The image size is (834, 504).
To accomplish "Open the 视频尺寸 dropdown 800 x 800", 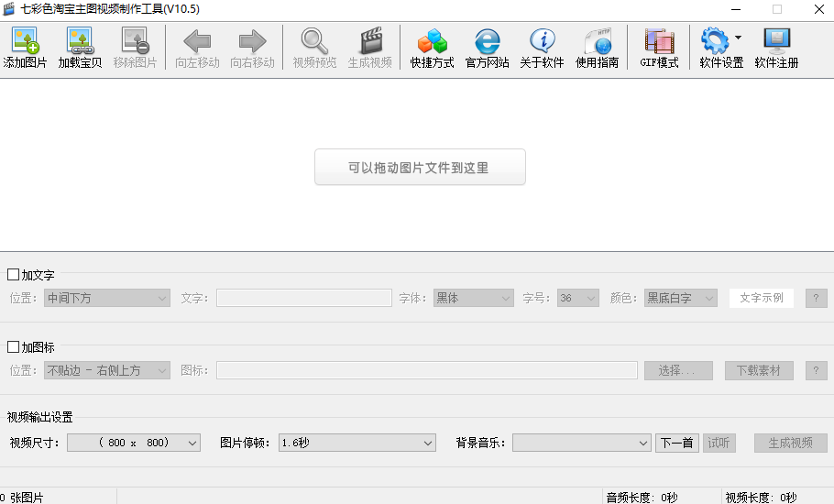I will click(x=134, y=443).
